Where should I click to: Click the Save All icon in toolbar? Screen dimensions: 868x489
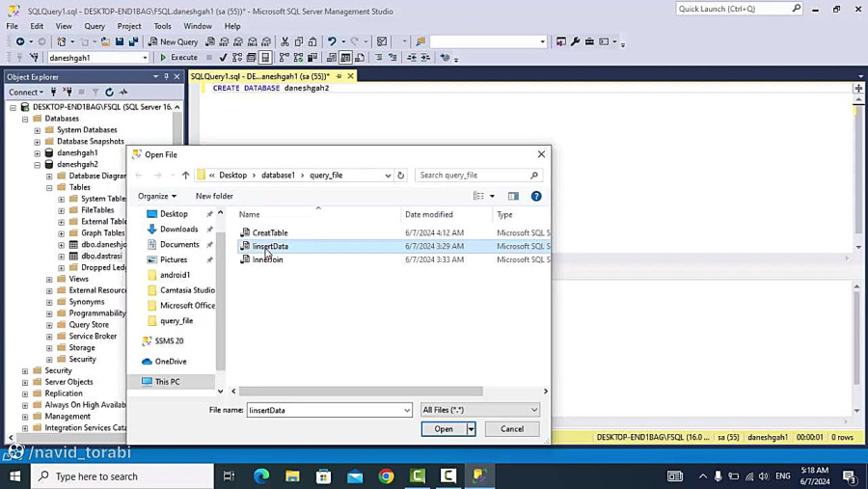pos(133,41)
